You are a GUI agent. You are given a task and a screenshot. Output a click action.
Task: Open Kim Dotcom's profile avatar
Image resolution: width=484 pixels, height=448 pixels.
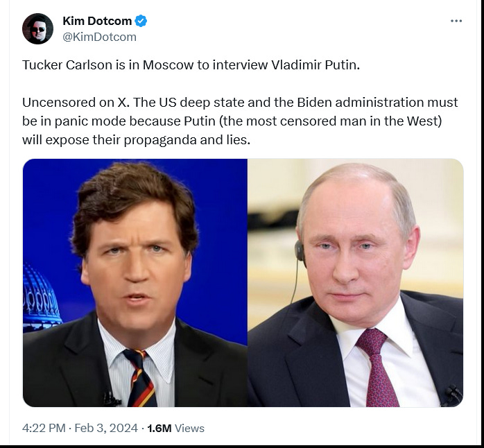37,28
